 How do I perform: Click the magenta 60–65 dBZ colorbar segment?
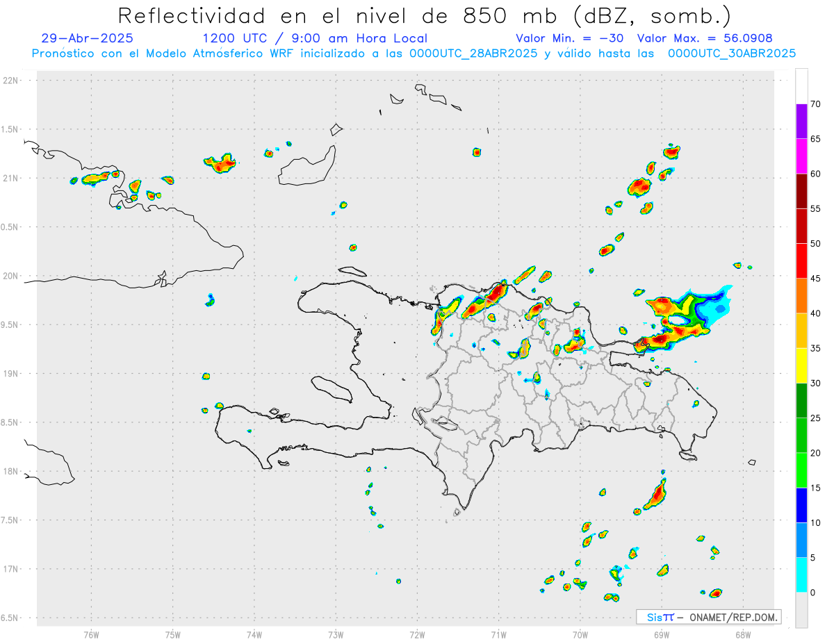tap(801, 156)
